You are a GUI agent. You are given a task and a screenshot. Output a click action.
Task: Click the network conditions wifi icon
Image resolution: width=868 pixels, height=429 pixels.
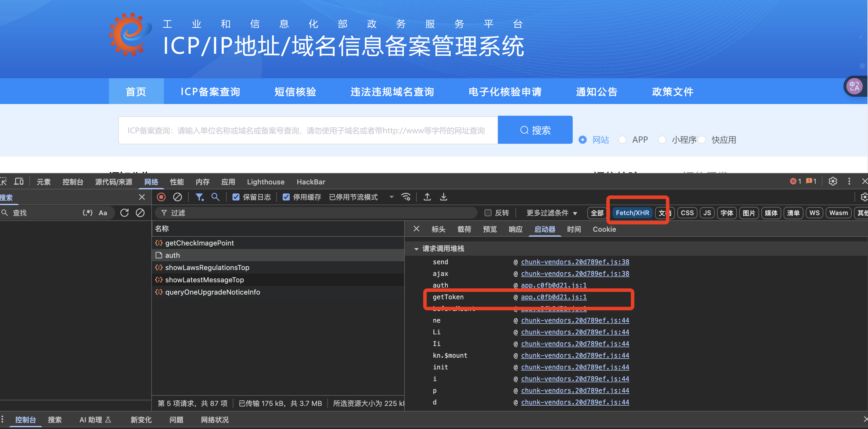(406, 197)
